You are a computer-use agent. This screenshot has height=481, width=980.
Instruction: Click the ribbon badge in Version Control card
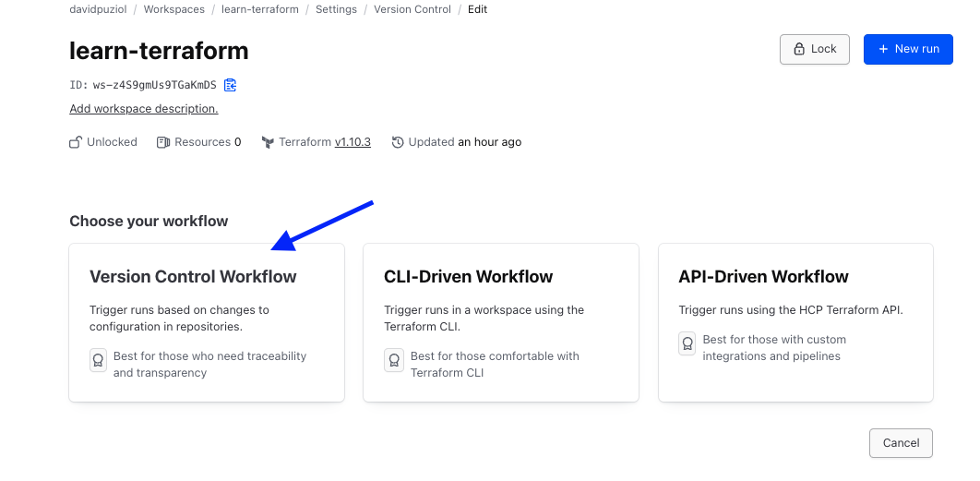pos(98,360)
